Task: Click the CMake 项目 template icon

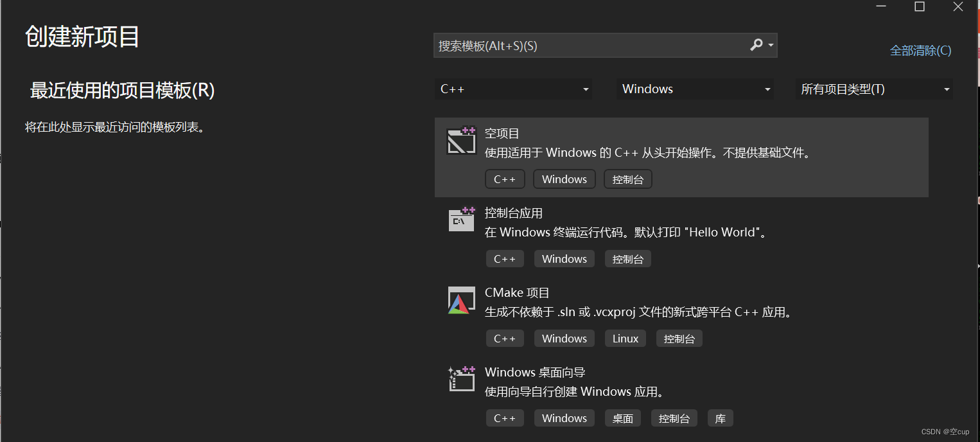Action: (x=461, y=300)
